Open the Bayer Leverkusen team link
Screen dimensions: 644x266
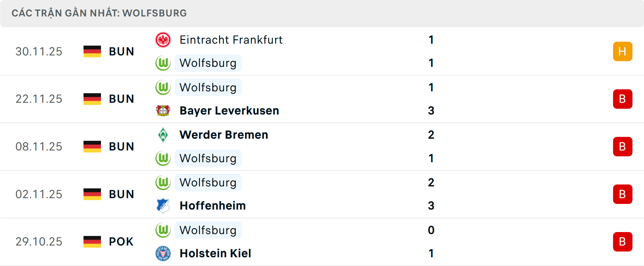point(229,110)
